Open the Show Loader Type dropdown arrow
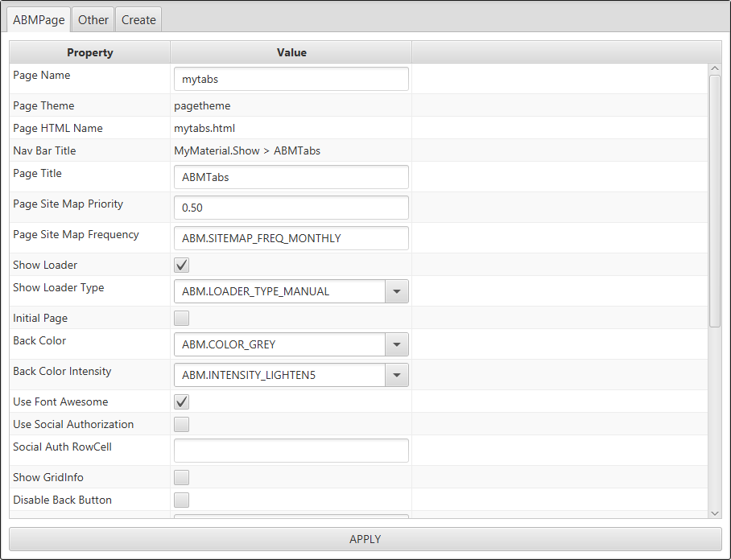This screenshot has height=560, width=731. point(396,291)
